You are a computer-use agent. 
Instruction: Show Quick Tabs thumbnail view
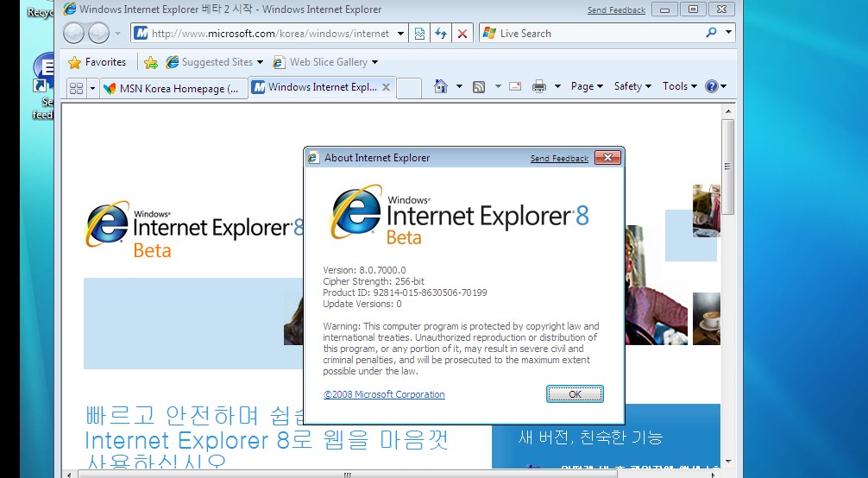[x=77, y=88]
